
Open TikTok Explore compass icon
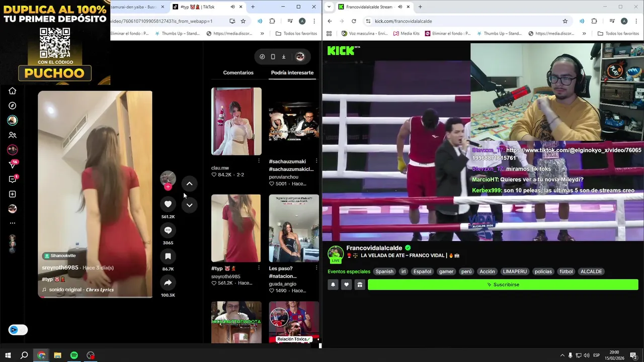[13, 106]
